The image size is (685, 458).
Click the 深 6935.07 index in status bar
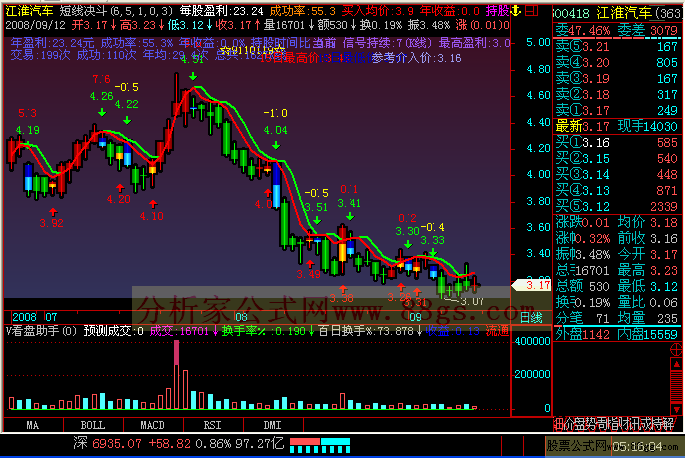click(107, 444)
